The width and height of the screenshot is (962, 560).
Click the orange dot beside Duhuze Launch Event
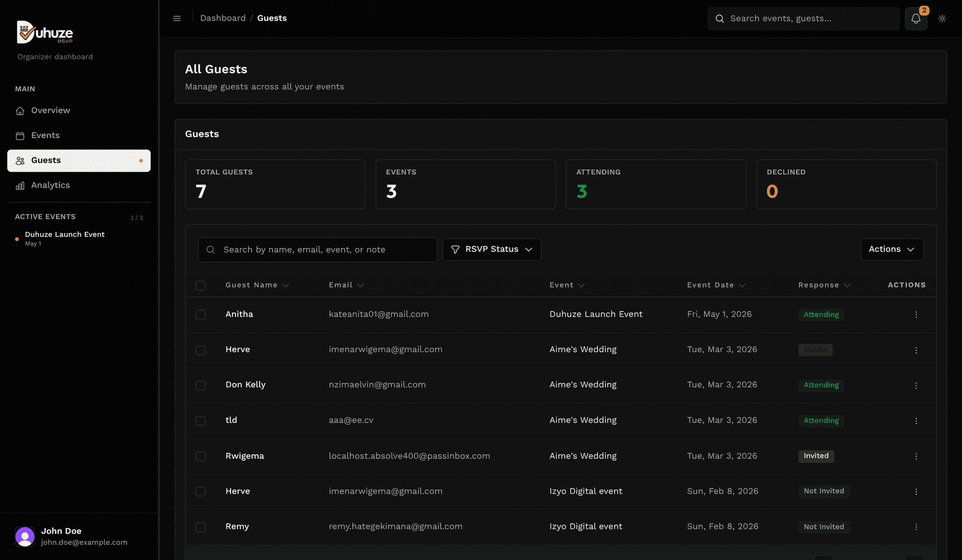pyautogui.click(x=17, y=239)
